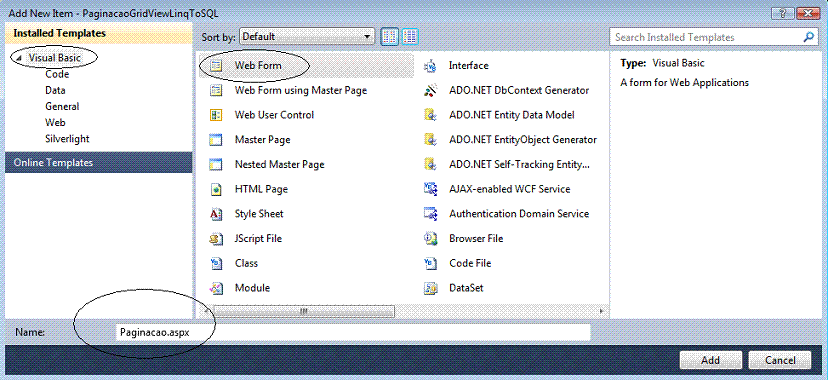The height and width of the screenshot is (380, 828).
Task: Select the DataSet template icon
Action: 430,288
